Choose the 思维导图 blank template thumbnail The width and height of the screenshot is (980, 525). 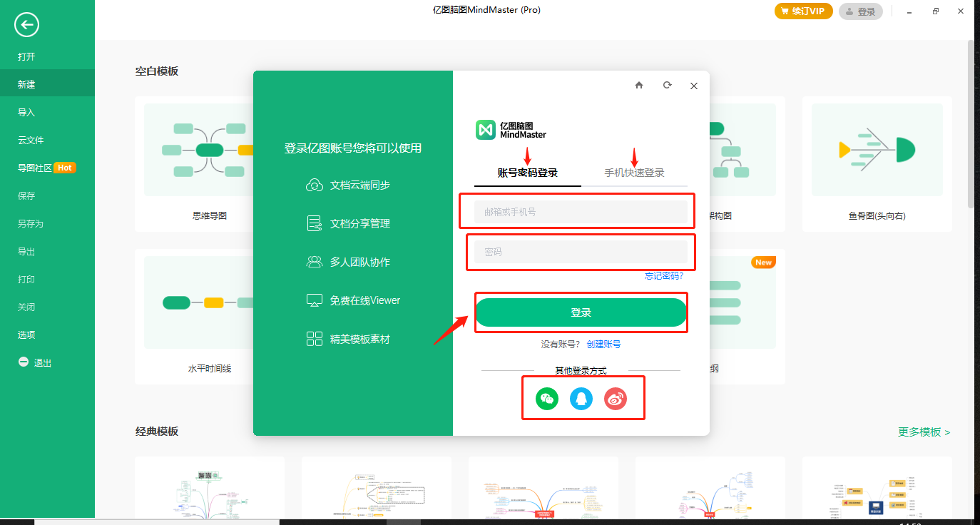(x=199, y=150)
